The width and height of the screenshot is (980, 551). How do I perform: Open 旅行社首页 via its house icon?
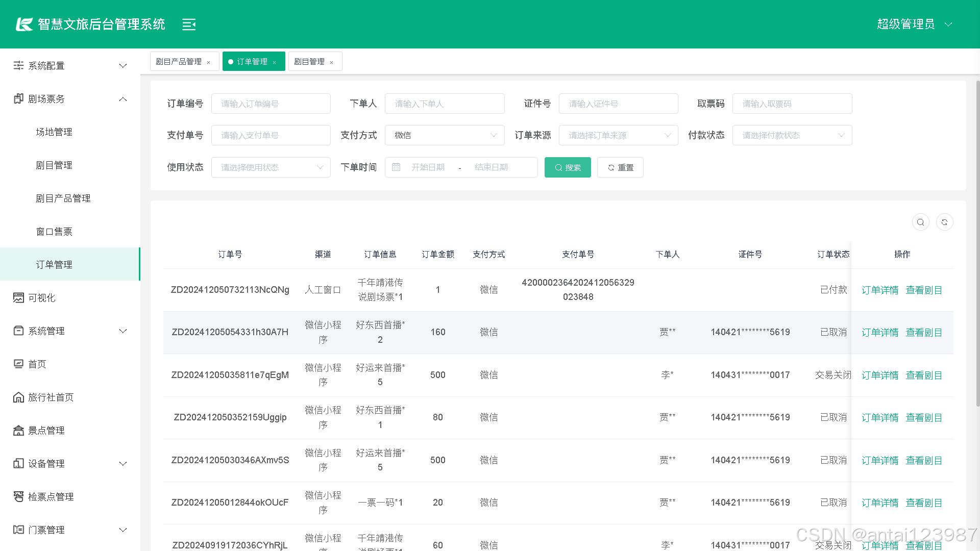(18, 397)
